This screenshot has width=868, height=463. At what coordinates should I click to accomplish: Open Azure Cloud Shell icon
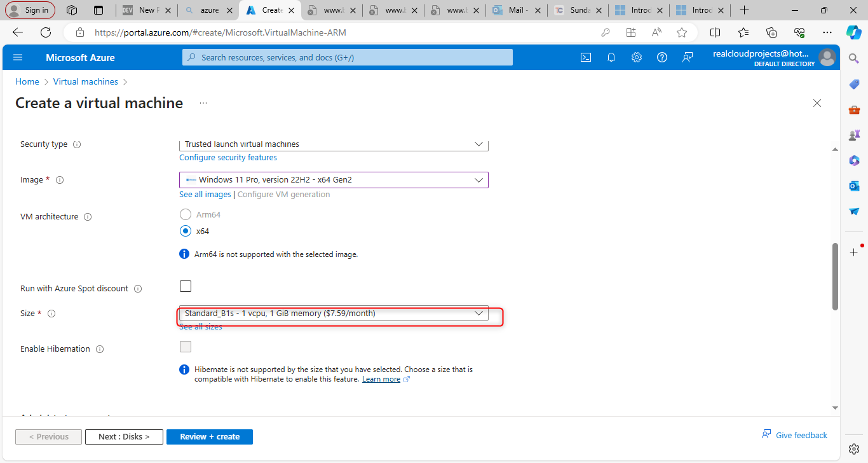click(586, 57)
